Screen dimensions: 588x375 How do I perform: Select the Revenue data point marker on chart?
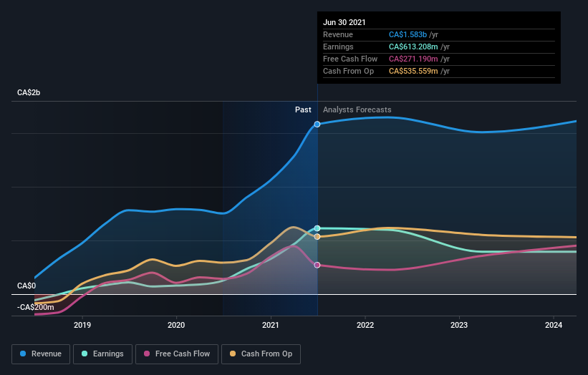click(x=317, y=124)
